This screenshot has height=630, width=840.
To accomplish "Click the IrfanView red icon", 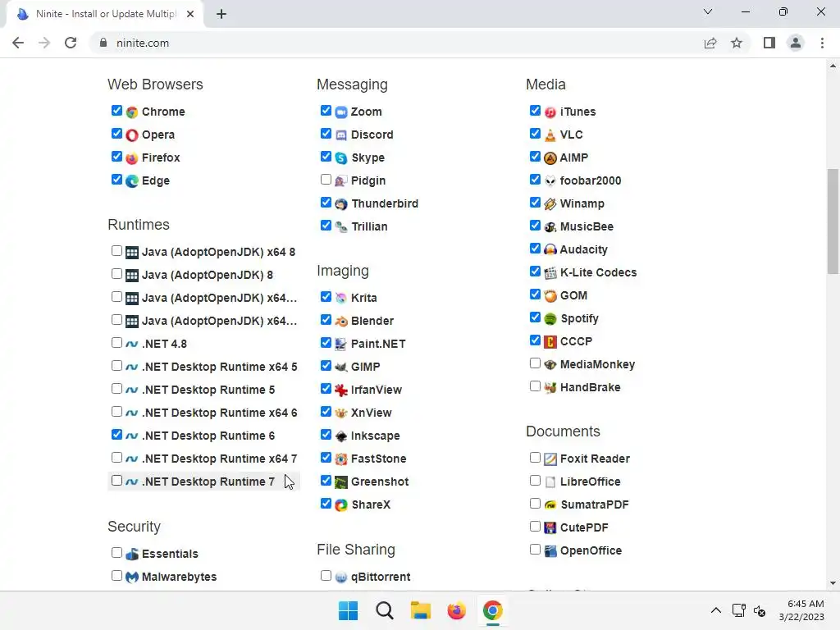I will pos(341,390).
